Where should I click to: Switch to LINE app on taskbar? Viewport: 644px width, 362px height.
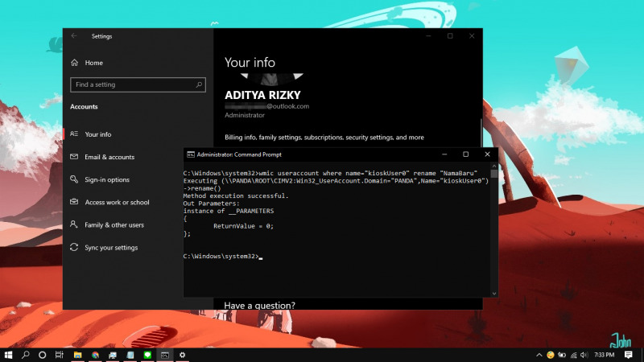coord(147,355)
